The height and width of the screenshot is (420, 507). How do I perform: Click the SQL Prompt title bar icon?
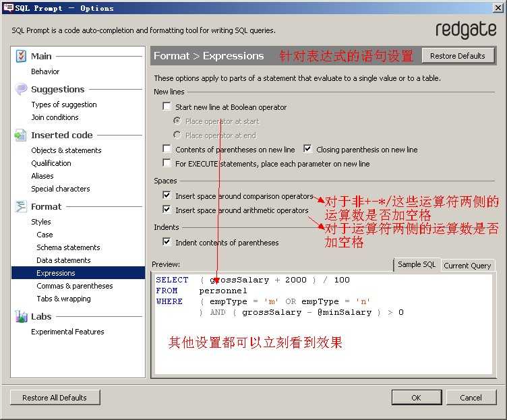pyautogui.click(x=8, y=7)
